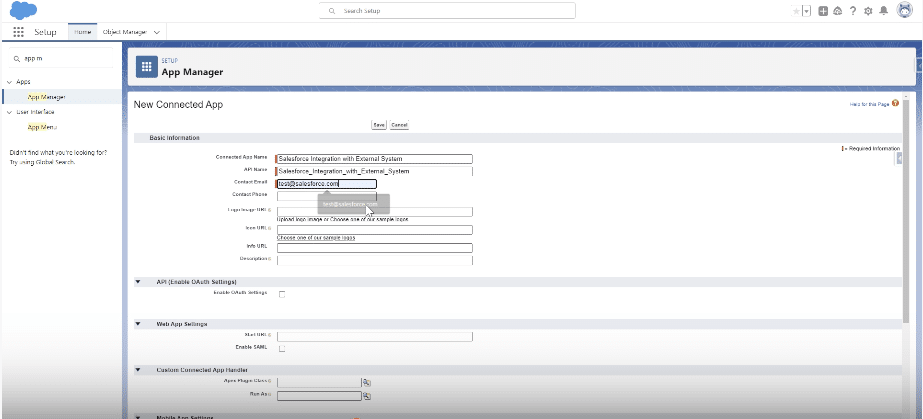Screen dimensions: 923x419
Task: Click the link under the Icon URL field
Action: click(316, 238)
